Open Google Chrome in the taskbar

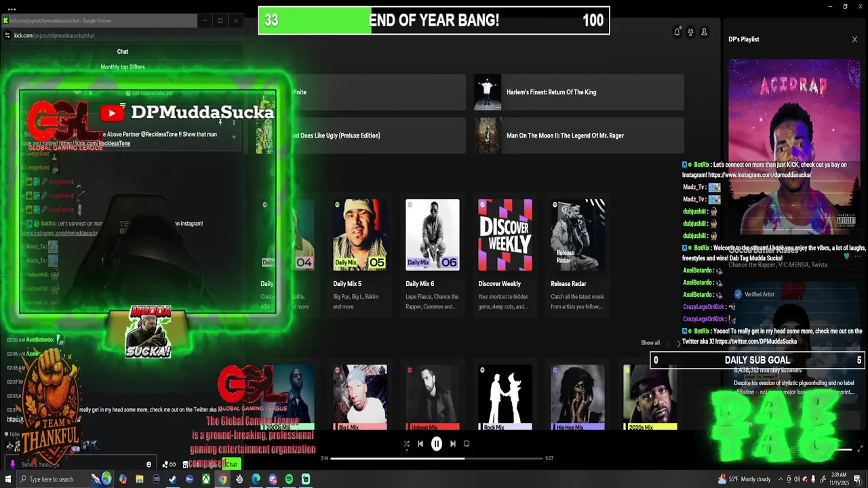coord(222,479)
